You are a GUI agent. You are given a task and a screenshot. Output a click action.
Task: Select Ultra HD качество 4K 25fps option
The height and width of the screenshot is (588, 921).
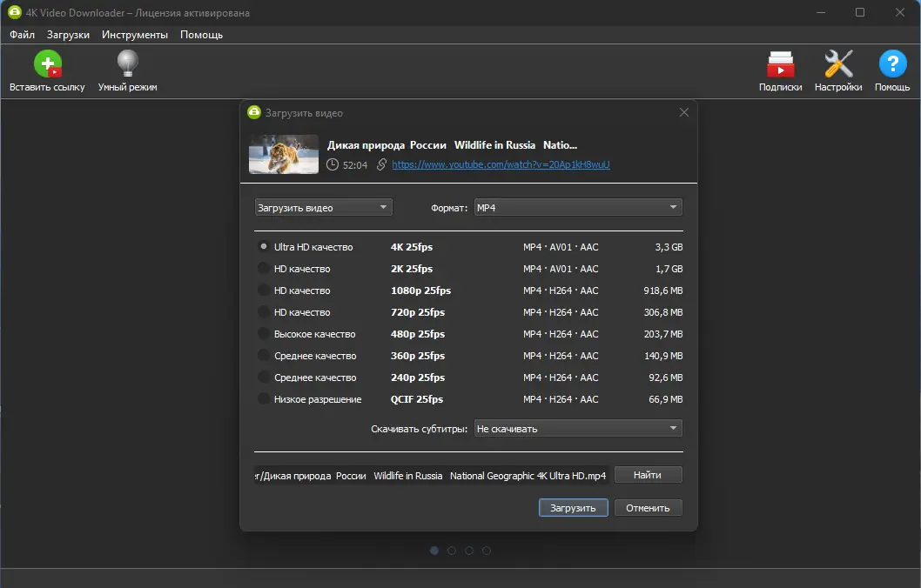click(264, 246)
